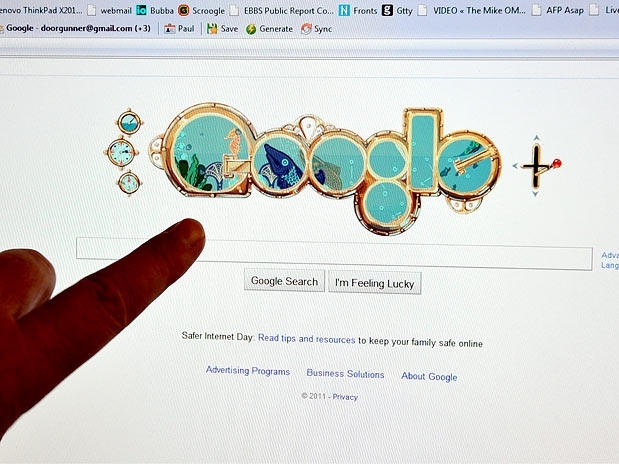Open the Business Solutions link

point(345,374)
